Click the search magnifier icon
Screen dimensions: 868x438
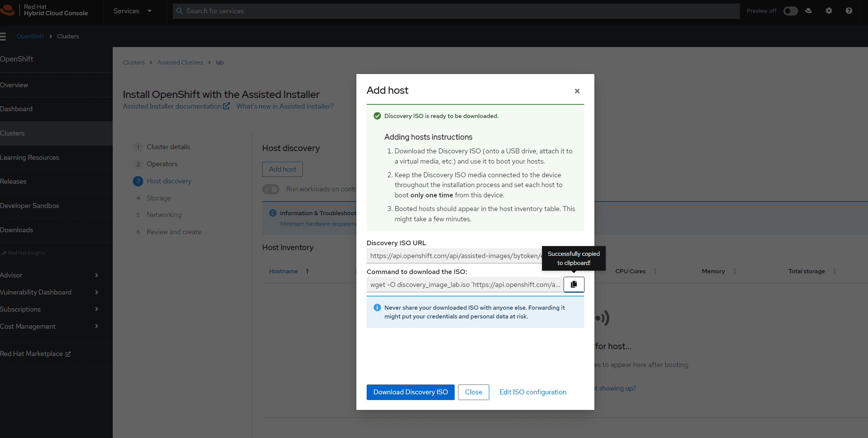[180, 11]
